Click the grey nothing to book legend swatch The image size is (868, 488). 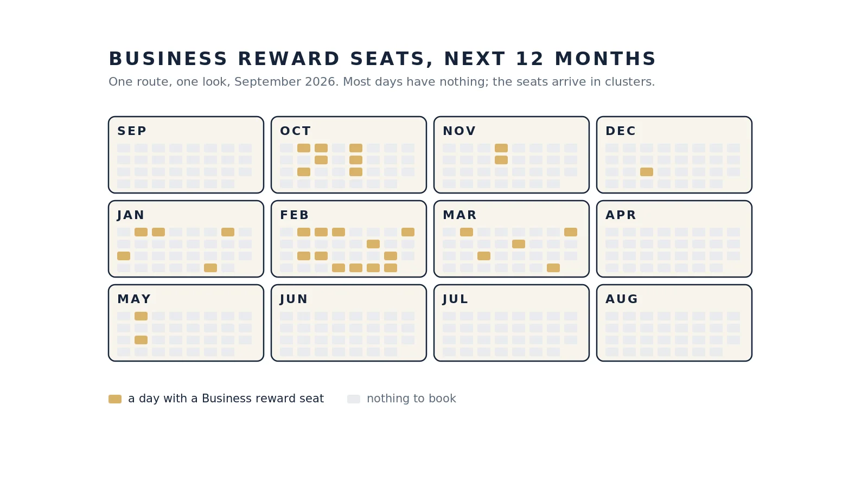pyautogui.click(x=354, y=399)
